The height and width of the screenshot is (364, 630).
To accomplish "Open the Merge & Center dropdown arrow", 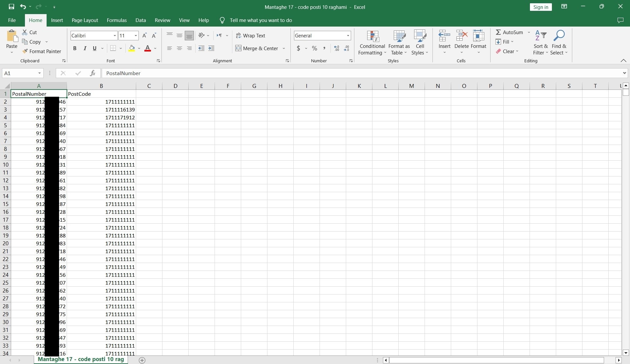I will click(284, 48).
